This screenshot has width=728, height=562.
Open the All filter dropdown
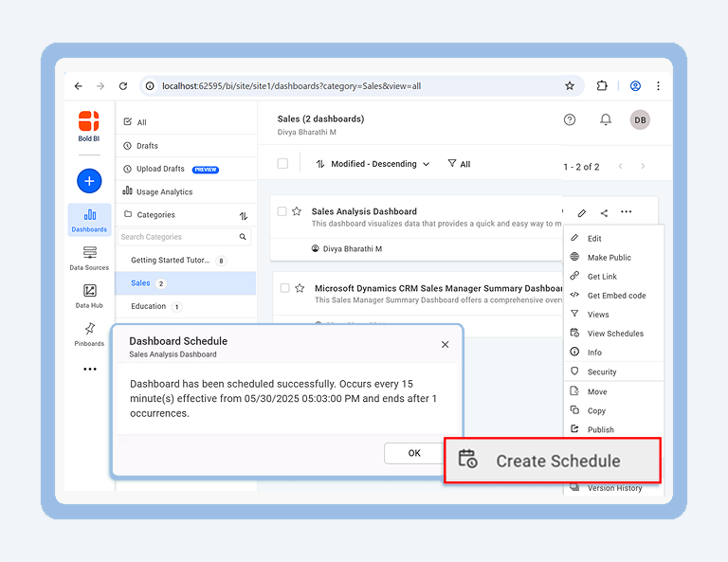(459, 164)
